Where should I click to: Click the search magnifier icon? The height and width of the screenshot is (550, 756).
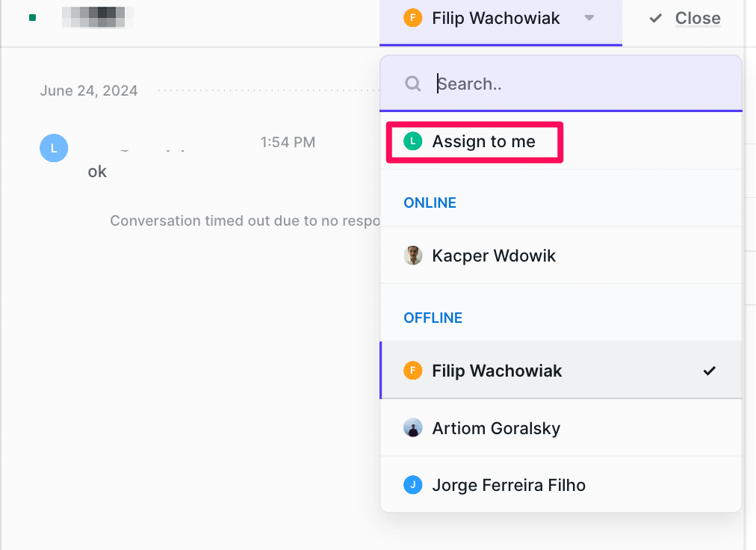[412, 84]
